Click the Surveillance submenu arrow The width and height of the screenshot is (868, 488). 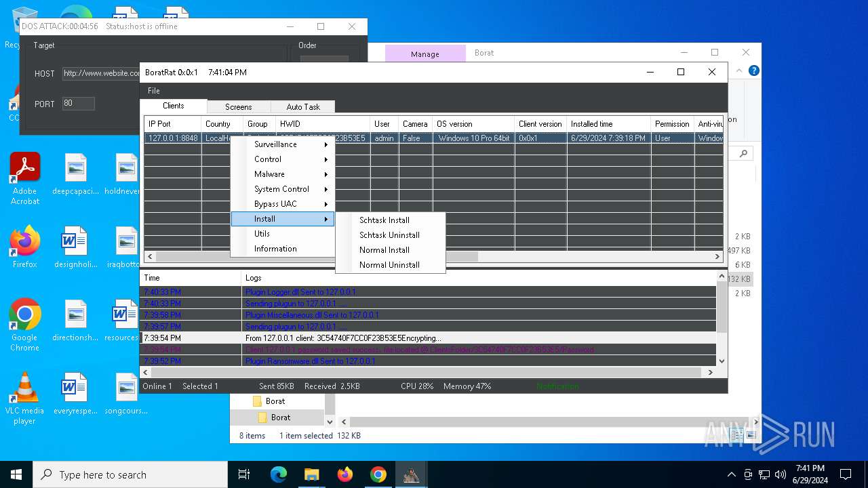coord(326,144)
